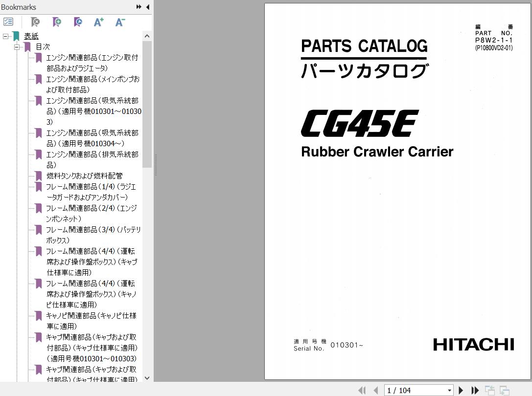Screen dimensions: 532x396
Task: Open bookmark エンジン関連部品(メインポンプおよび取付部品)
Action: pyautogui.click(x=93, y=84)
